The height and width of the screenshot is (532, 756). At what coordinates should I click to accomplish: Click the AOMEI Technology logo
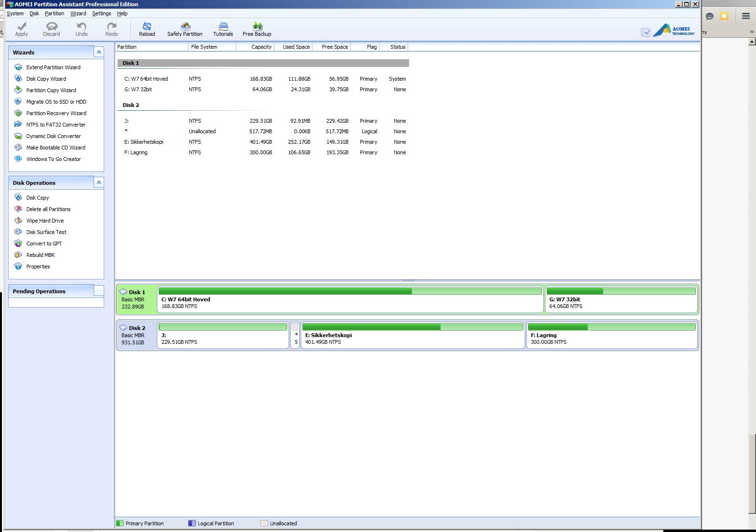(674, 30)
